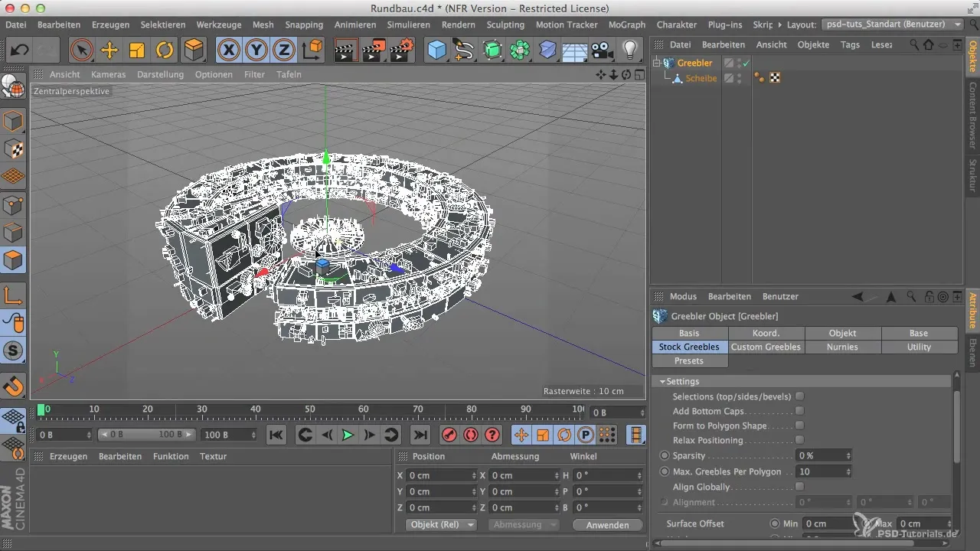
Task: Open the Mesh menu
Action: coord(263,24)
